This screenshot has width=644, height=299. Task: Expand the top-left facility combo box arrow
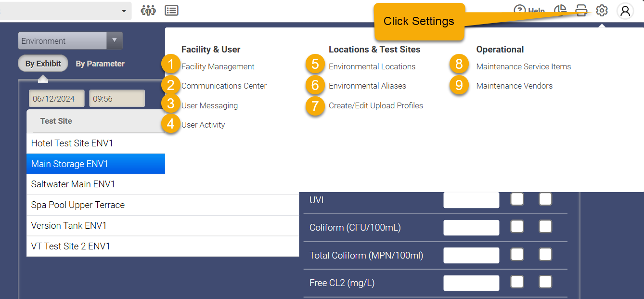(124, 11)
